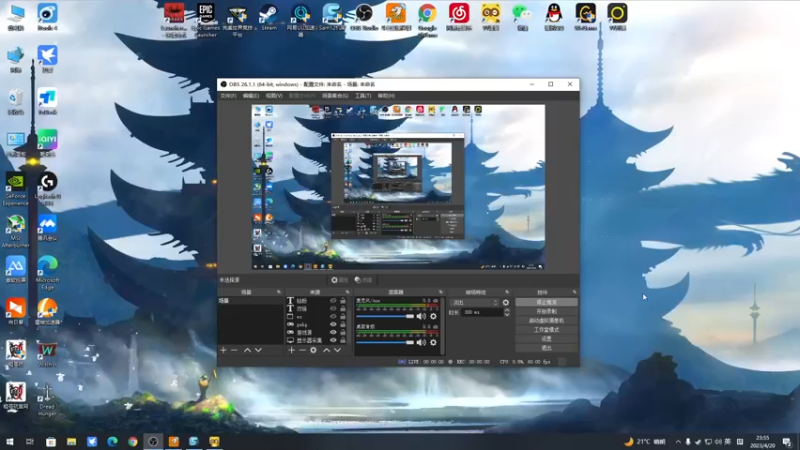The width and height of the screenshot is (800, 450).
Task: Open Epic Games Launcher desktop icon
Action: tap(206, 19)
